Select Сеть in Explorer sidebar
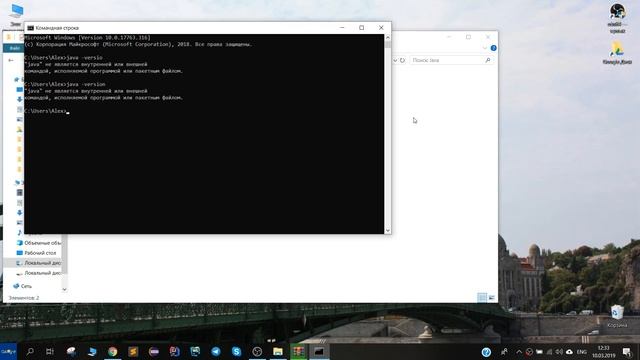This screenshot has height=360, width=640. click(22, 286)
